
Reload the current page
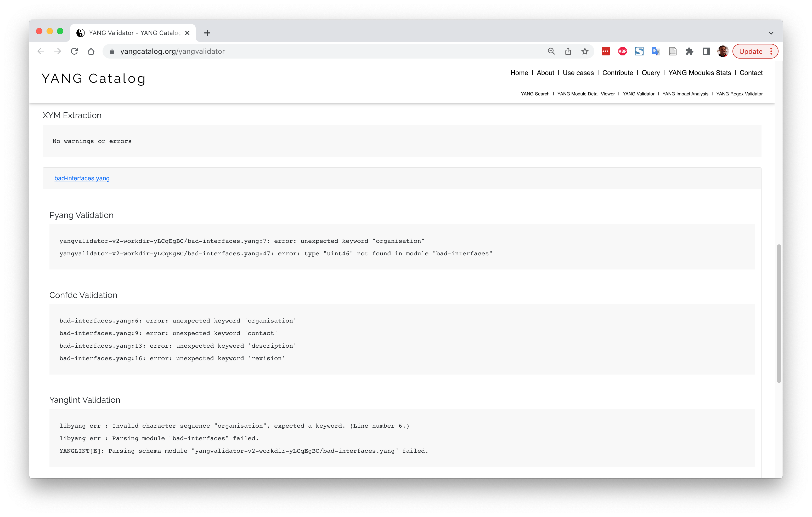click(x=75, y=51)
